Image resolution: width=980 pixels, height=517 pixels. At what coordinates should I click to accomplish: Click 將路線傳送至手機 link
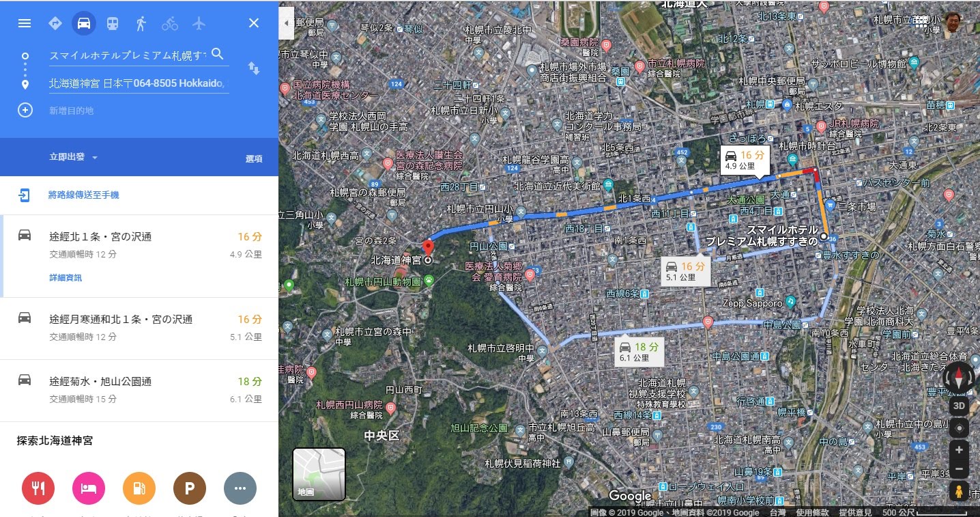83,195
